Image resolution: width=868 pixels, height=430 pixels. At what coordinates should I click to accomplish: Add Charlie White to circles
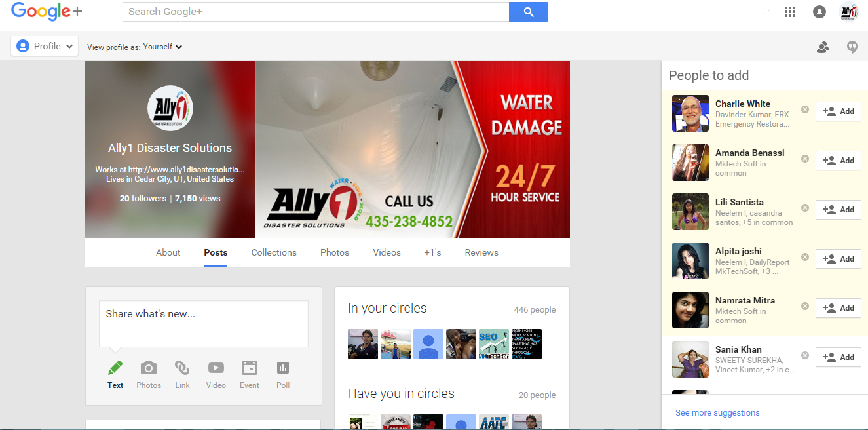tap(839, 111)
